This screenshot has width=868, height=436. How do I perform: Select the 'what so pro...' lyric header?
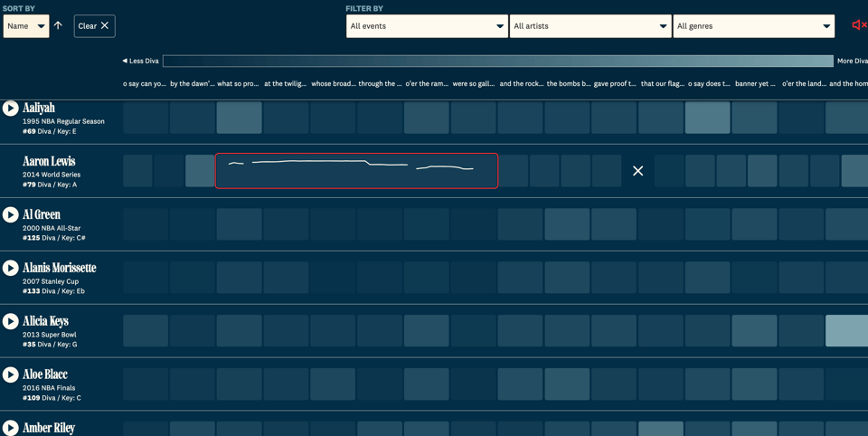pyautogui.click(x=238, y=83)
